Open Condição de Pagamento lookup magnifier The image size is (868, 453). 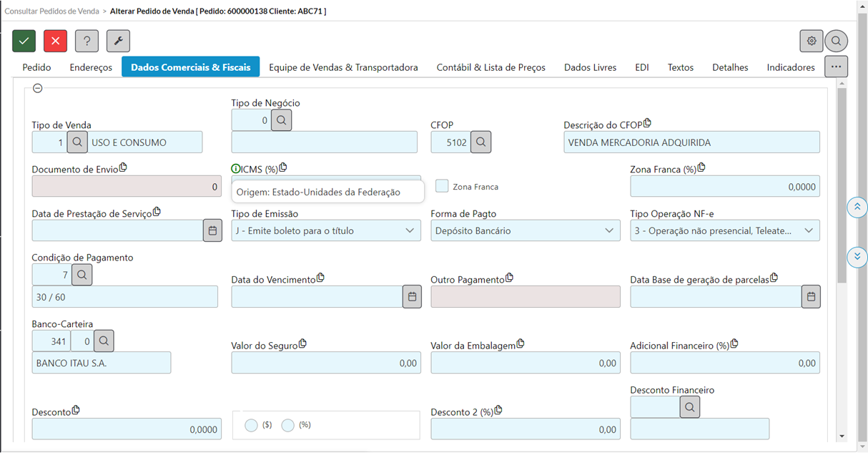click(82, 274)
